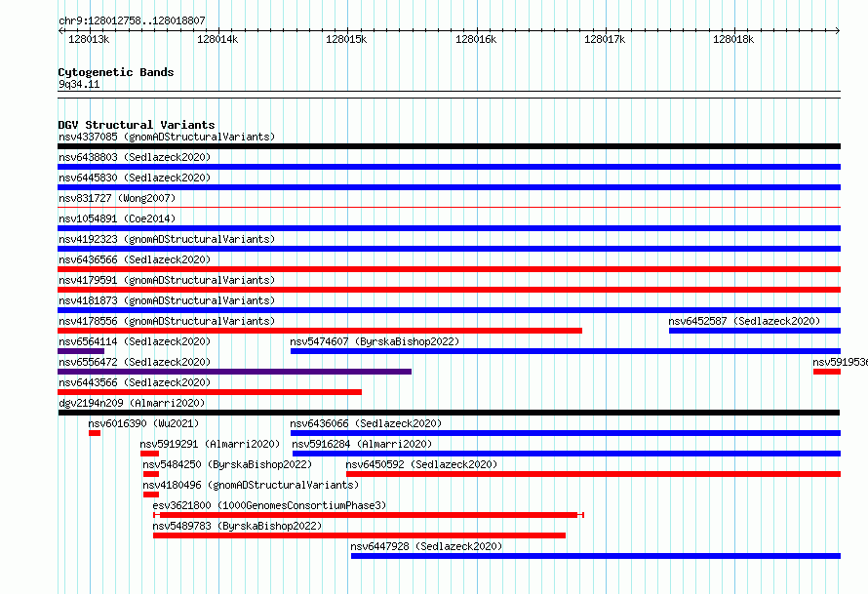Open the truncated nsv591953 label
868x594 pixels.
tap(840, 362)
